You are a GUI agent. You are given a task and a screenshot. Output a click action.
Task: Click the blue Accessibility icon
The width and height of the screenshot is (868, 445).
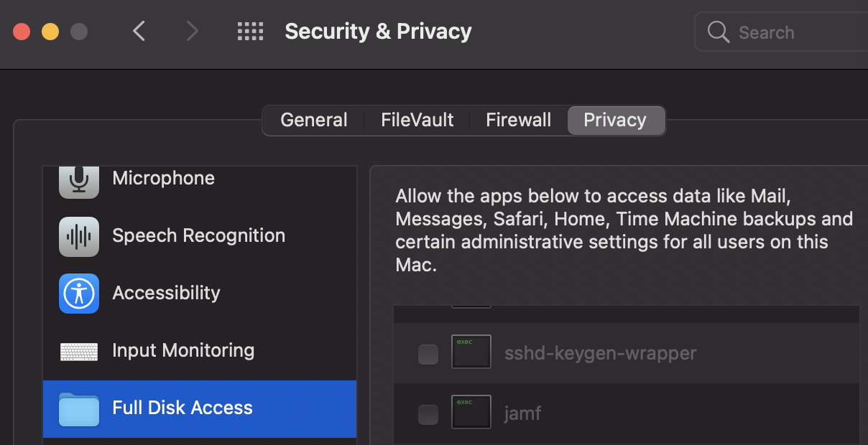tap(79, 294)
